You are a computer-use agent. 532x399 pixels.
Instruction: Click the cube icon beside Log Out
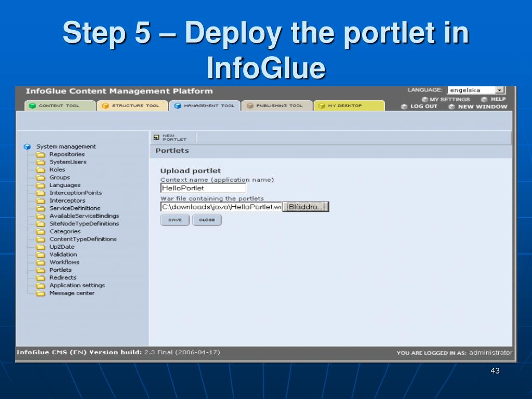click(x=404, y=107)
